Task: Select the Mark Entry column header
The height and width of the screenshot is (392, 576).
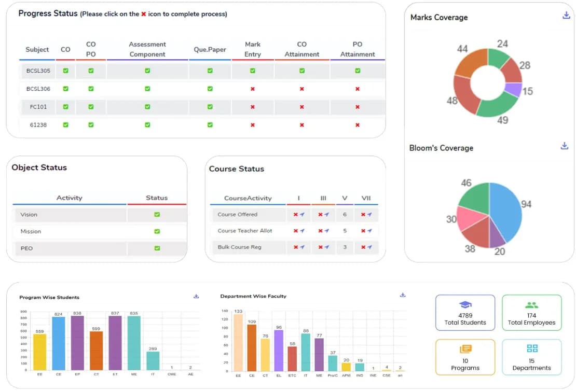Action: [253, 49]
